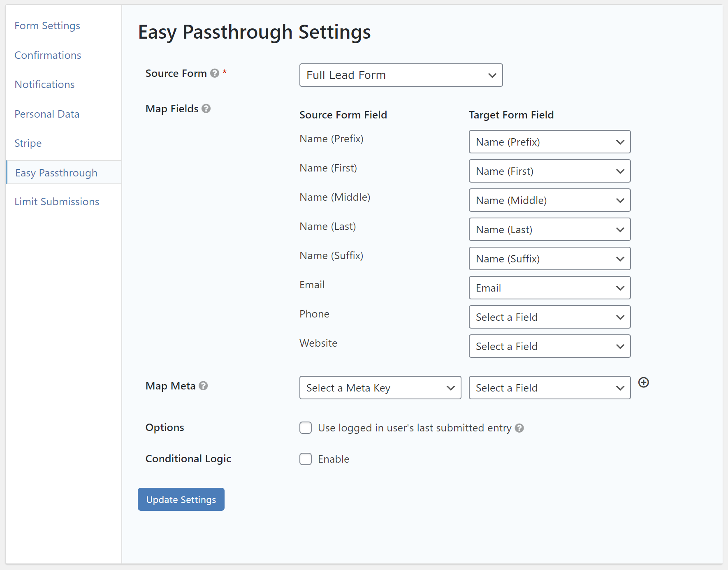Click the Phone source field label
Screen dimensions: 728x570
pyautogui.click(x=314, y=314)
